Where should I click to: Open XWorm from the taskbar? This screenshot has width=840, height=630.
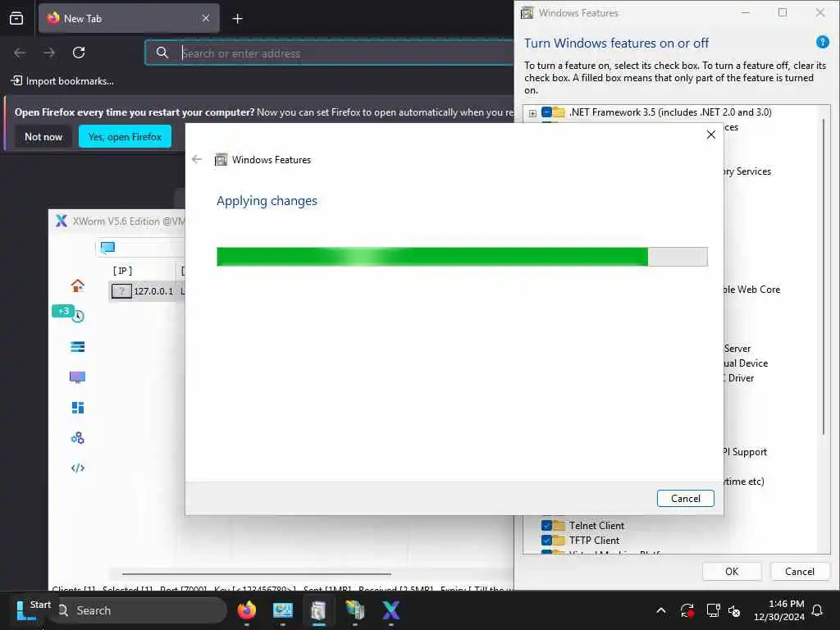390,610
